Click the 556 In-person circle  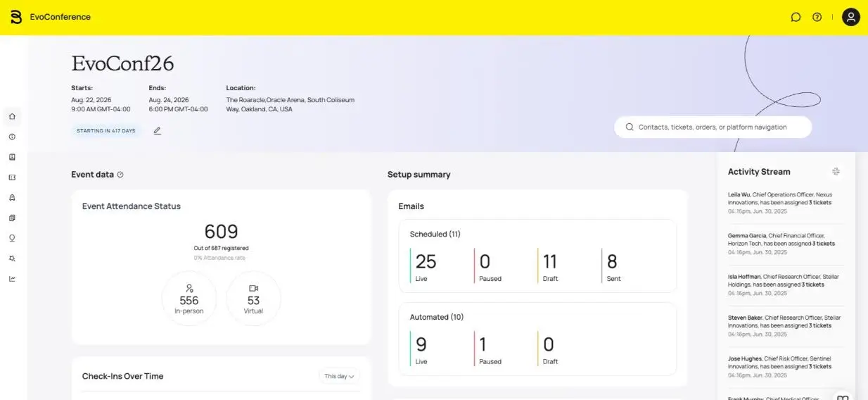coord(189,299)
